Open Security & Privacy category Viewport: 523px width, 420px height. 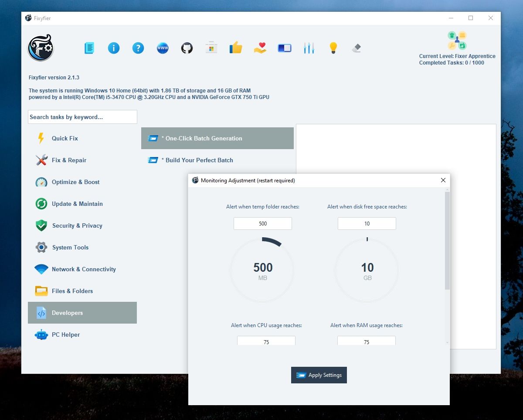tap(82, 225)
